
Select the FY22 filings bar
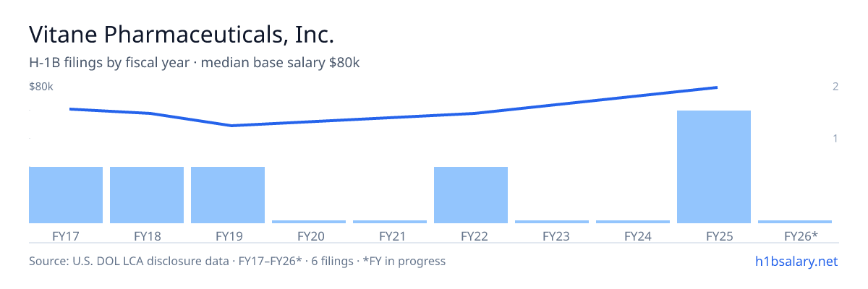(471, 195)
